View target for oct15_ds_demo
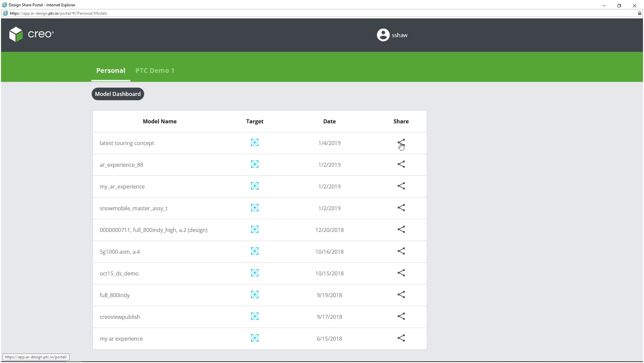 [x=254, y=273]
